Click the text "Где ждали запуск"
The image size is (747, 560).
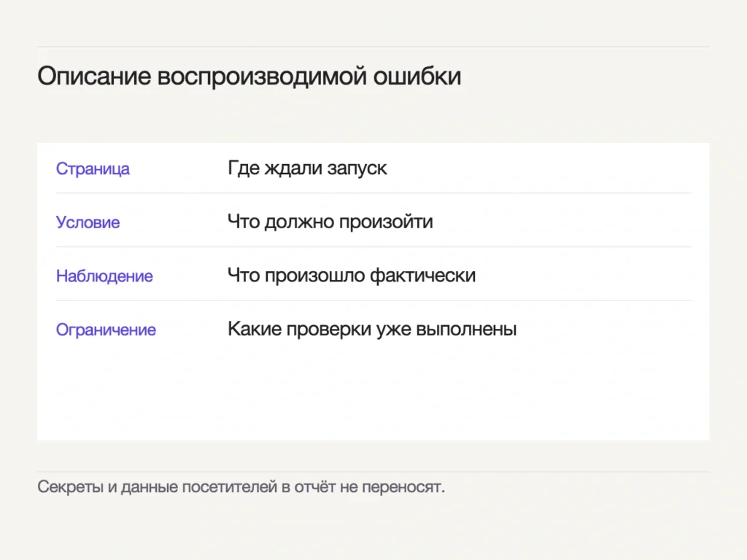307,168
